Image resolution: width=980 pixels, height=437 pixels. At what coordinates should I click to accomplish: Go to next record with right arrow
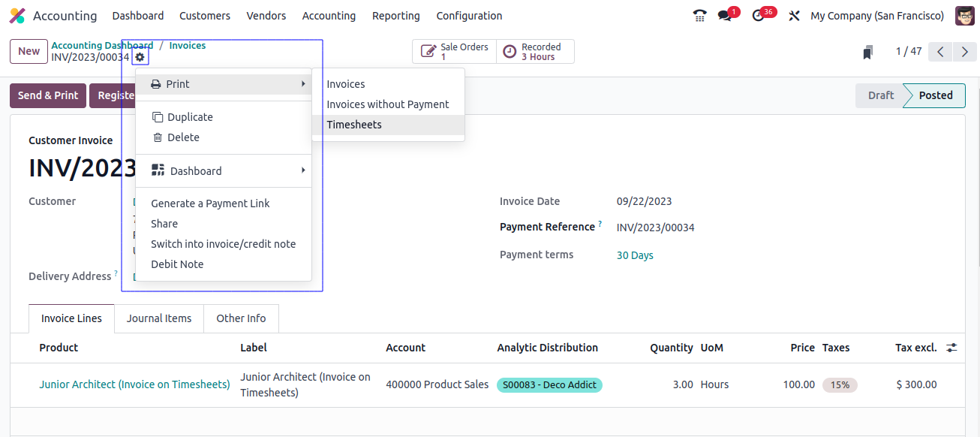pyautogui.click(x=965, y=52)
